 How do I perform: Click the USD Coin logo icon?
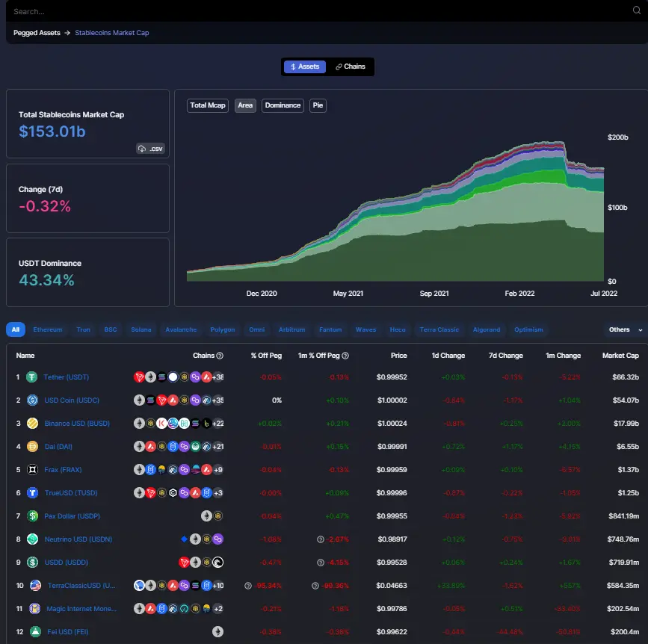[32, 400]
